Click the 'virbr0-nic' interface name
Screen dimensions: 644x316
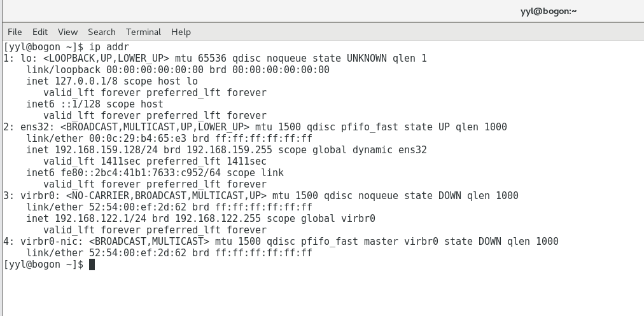click(x=49, y=242)
